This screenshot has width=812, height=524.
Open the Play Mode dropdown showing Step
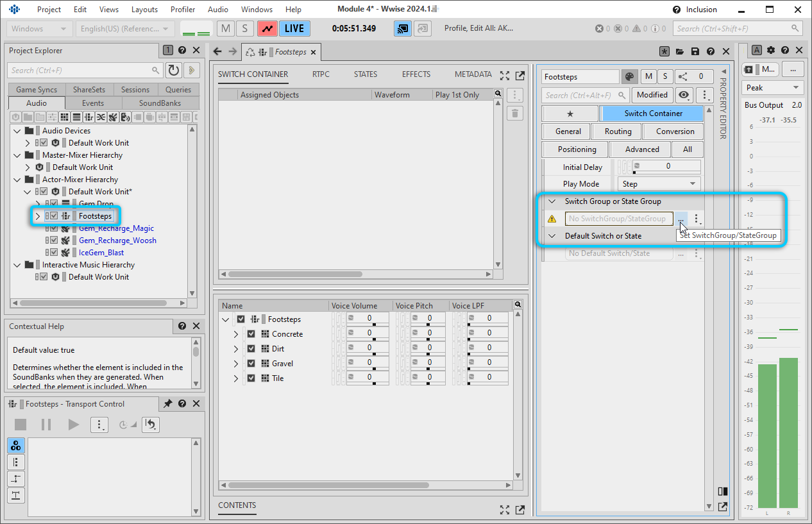tap(659, 184)
